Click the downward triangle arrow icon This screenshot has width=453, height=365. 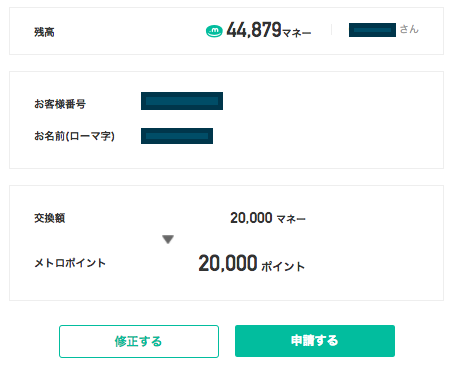pyautogui.click(x=168, y=239)
